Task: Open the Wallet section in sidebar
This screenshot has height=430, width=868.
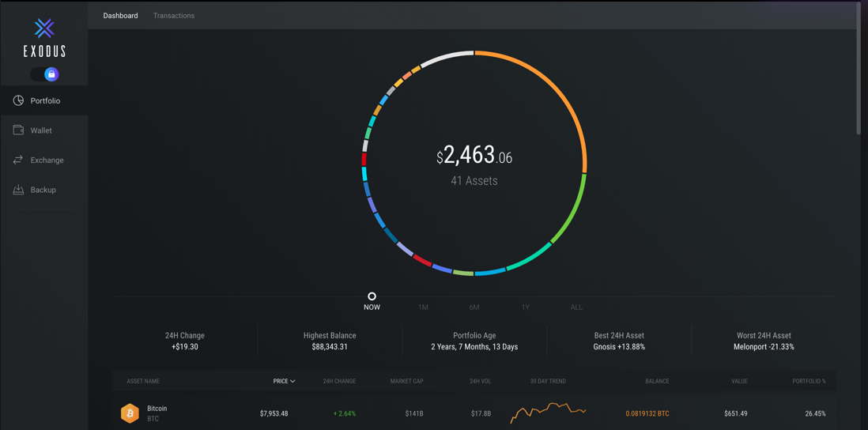Action: point(44,130)
